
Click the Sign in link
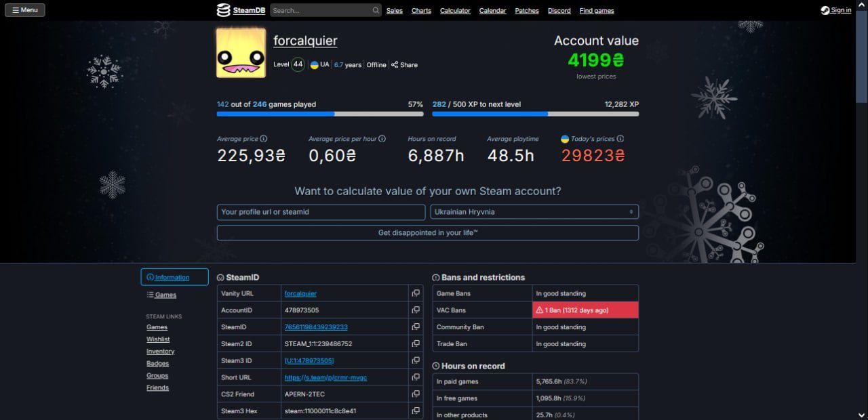[841, 10]
